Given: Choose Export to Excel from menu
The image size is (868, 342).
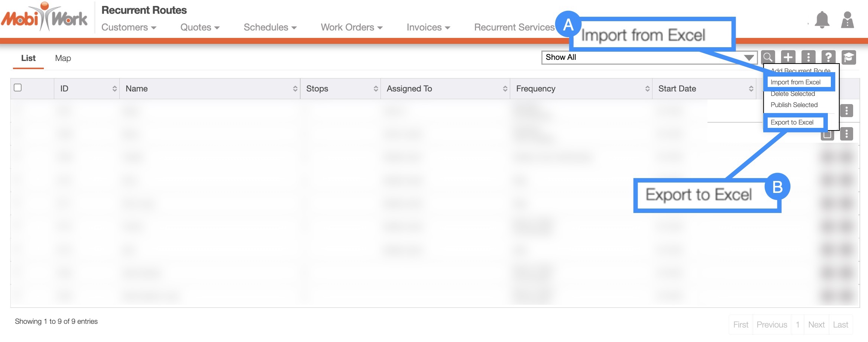Looking at the screenshot, I should (x=792, y=122).
